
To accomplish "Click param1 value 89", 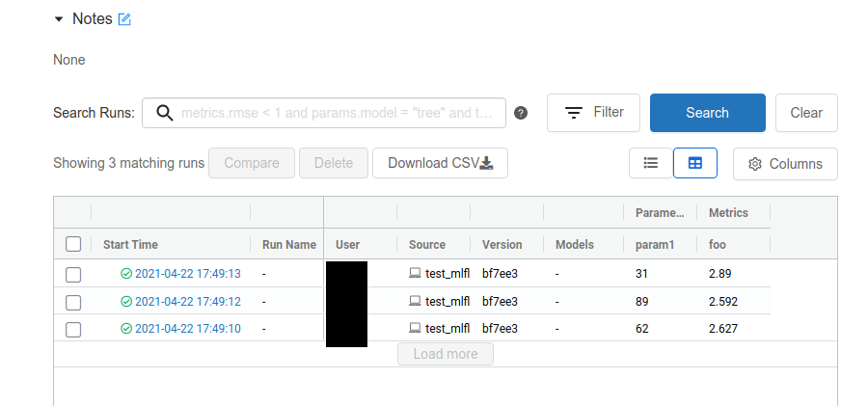I will click(x=642, y=301).
